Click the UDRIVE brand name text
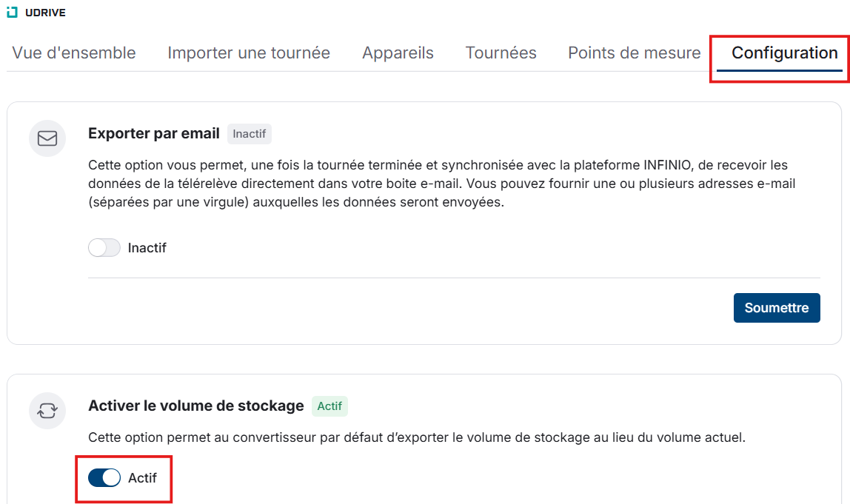This screenshot has width=850, height=504. point(46,13)
